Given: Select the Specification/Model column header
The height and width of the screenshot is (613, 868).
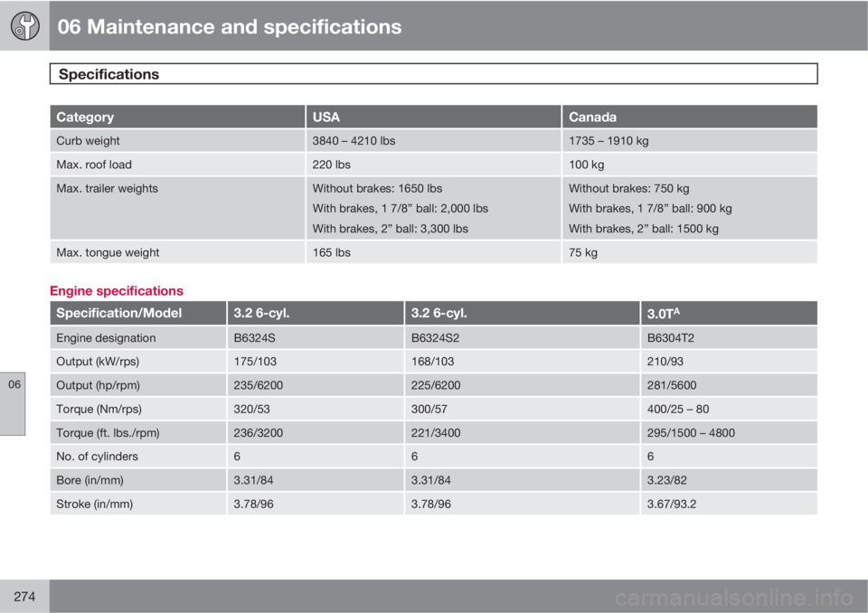Looking at the screenshot, I should coord(137,313).
